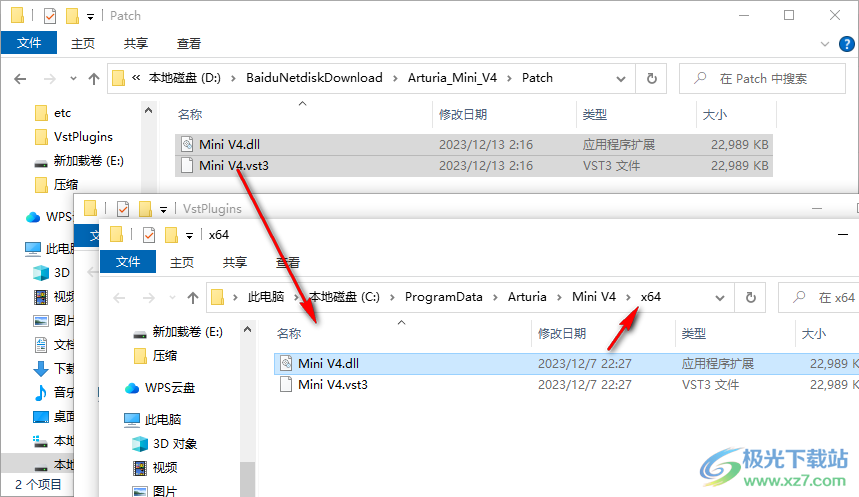Open 查看 tab in Patch window
This screenshot has height=497, width=859.
(189, 44)
